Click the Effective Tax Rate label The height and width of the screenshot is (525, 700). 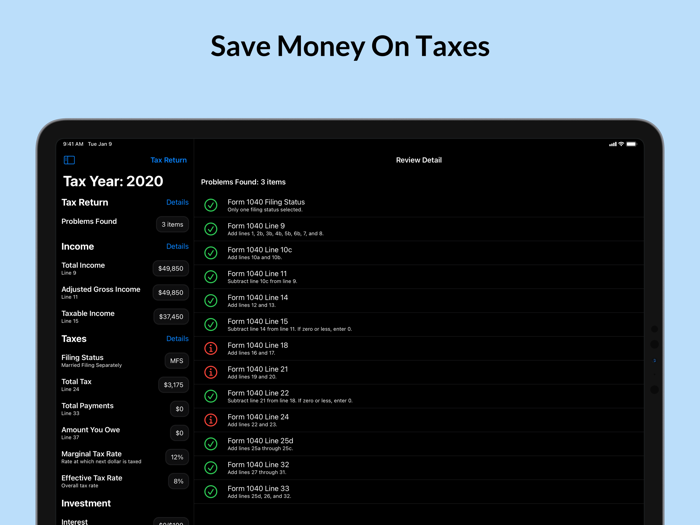pos(92,478)
